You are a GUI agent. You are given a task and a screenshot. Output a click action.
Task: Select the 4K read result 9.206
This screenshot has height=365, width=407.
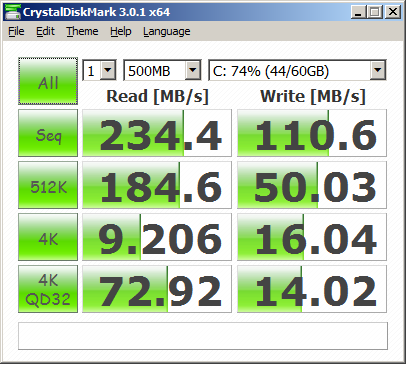pos(157,237)
